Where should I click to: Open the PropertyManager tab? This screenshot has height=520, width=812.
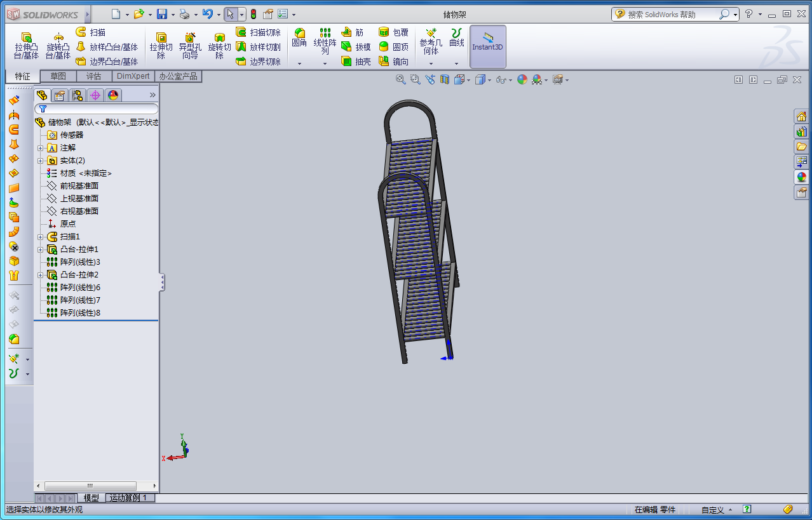[x=60, y=95]
